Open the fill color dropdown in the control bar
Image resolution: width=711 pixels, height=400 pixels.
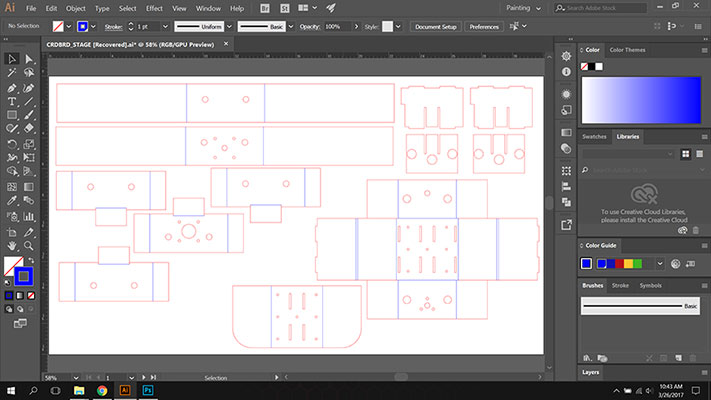point(69,27)
